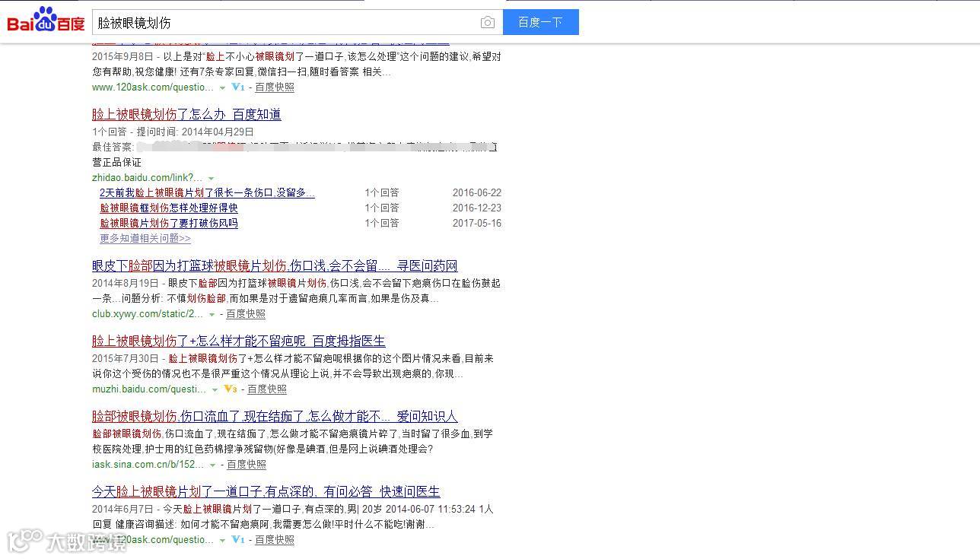Image resolution: width=980 pixels, height=559 pixels.
Task: Click the V1 badge in the 2015年9月8日 result
Action: pyautogui.click(x=238, y=87)
